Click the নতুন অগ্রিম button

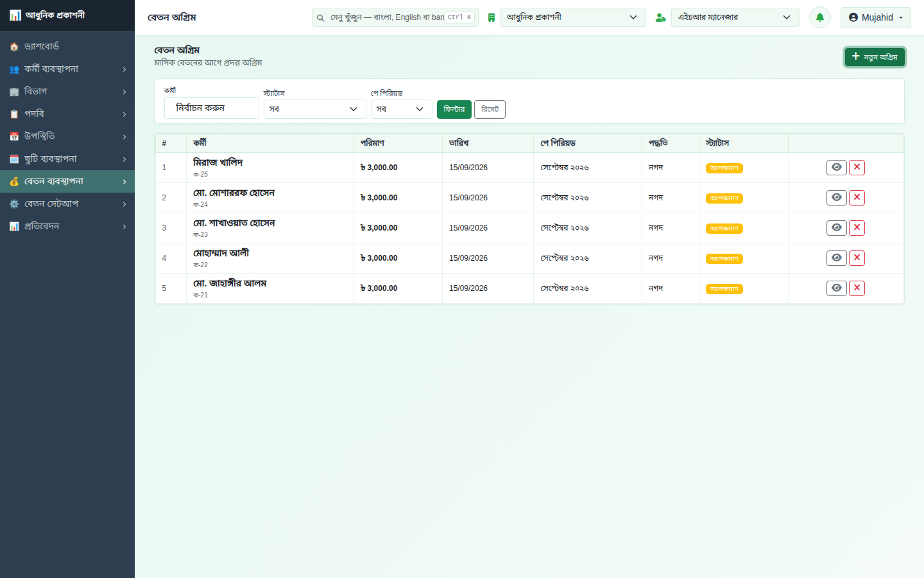[x=875, y=57]
